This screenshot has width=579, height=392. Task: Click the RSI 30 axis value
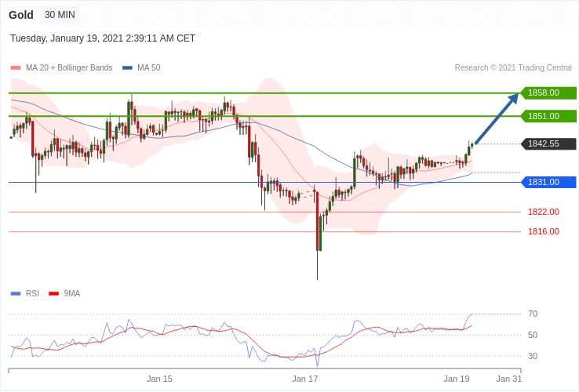click(533, 356)
